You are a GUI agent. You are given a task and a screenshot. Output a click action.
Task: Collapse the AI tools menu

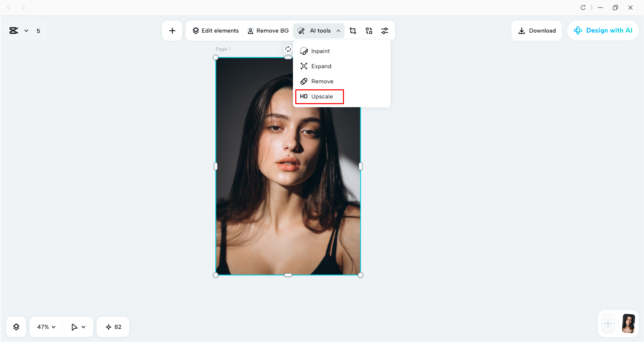click(x=338, y=31)
